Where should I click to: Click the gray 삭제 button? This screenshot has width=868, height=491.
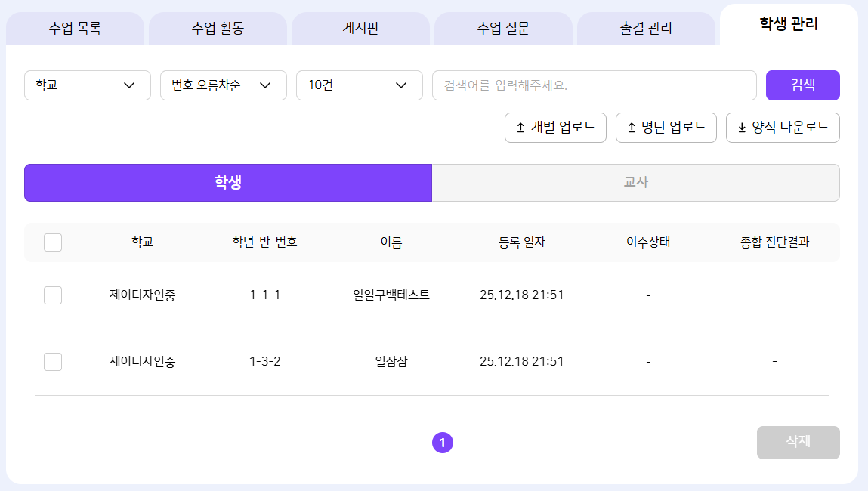coord(798,442)
